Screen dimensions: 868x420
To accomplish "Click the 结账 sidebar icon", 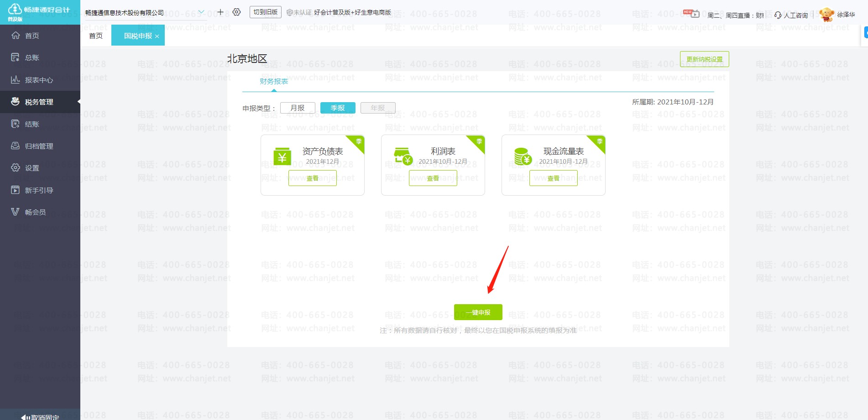I will pos(16,124).
